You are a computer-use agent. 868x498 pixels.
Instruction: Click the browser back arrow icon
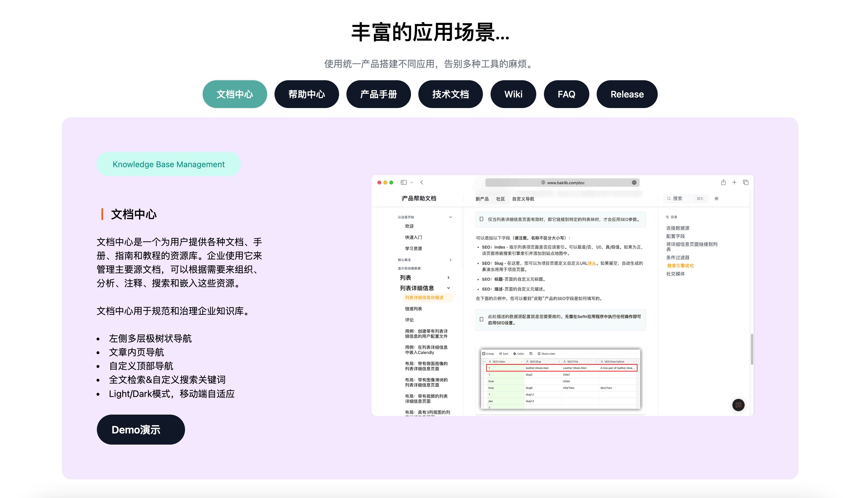click(422, 183)
